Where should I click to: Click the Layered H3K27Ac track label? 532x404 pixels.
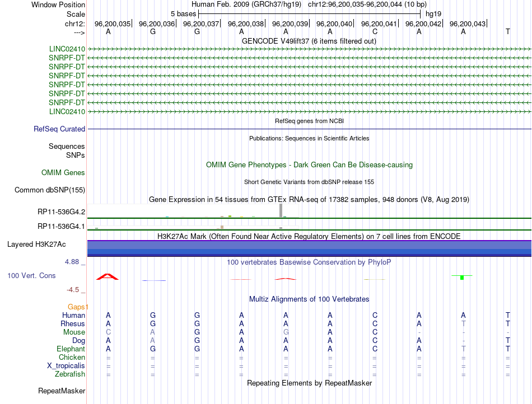click(36, 245)
